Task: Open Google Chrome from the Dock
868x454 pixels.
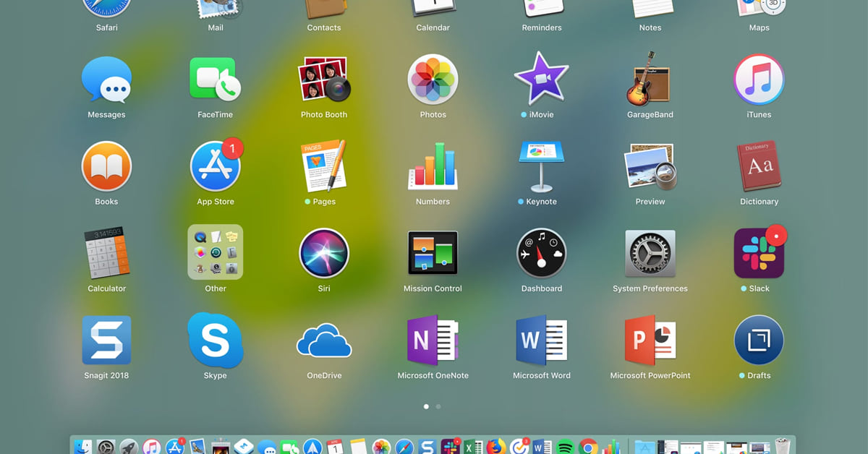Action: pos(588,447)
